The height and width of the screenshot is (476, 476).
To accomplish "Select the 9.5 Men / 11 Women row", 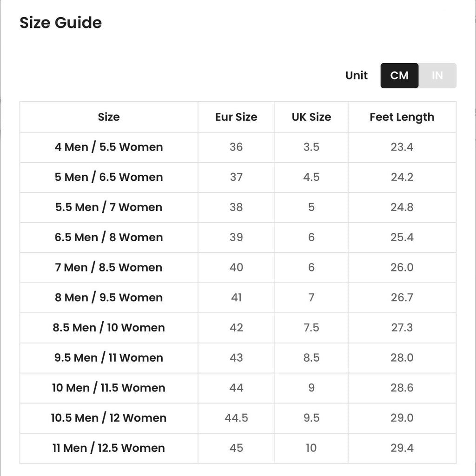I will click(238, 358).
